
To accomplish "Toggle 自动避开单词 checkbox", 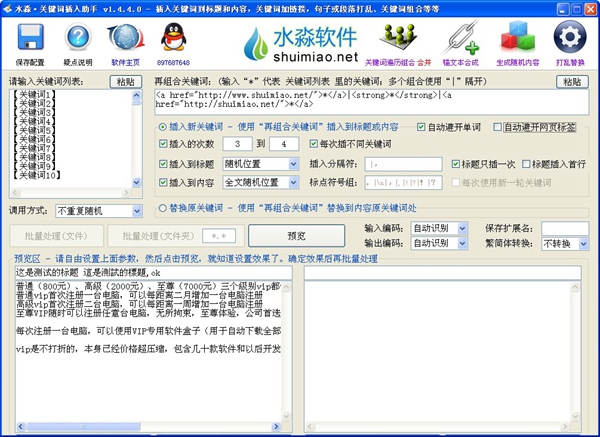I will 421,127.
